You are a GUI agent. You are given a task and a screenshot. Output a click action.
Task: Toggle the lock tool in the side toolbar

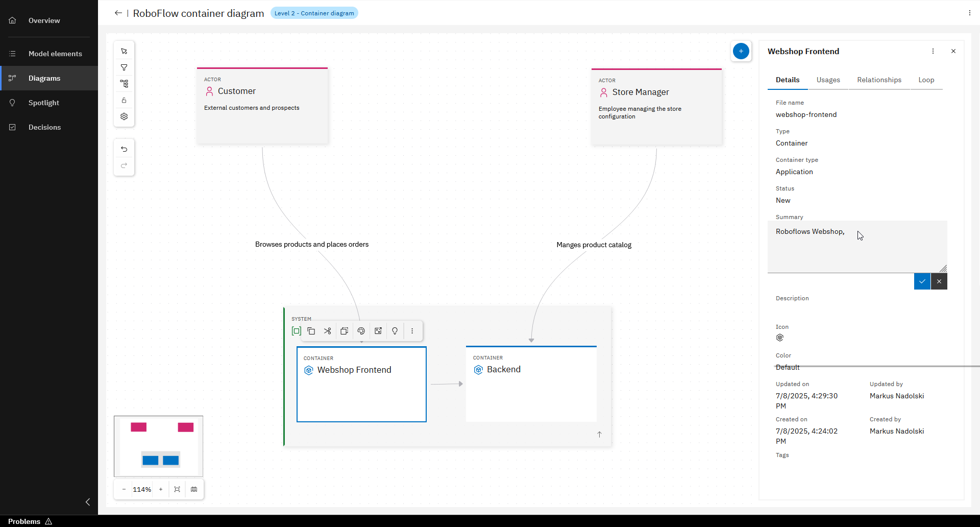click(x=124, y=100)
